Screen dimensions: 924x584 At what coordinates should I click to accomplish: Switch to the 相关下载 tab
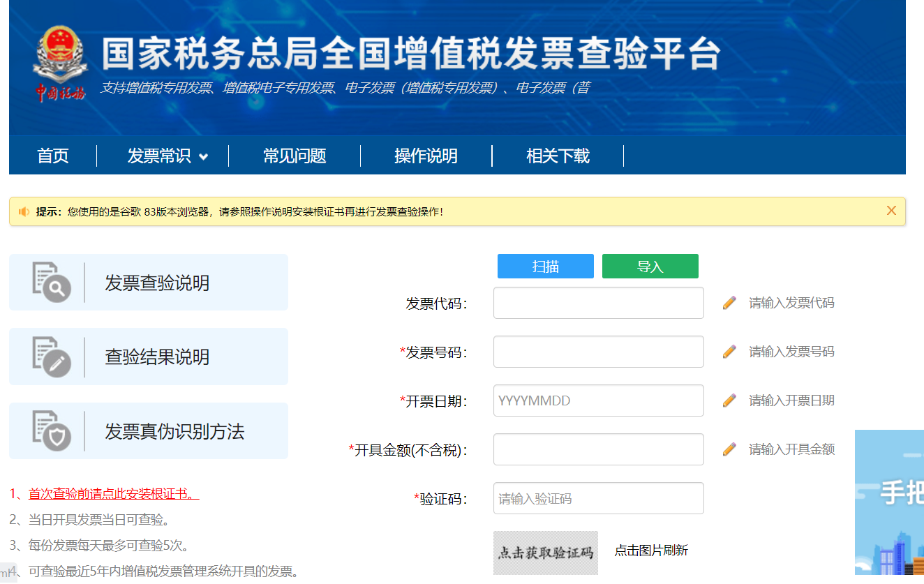(x=558, y=156)
